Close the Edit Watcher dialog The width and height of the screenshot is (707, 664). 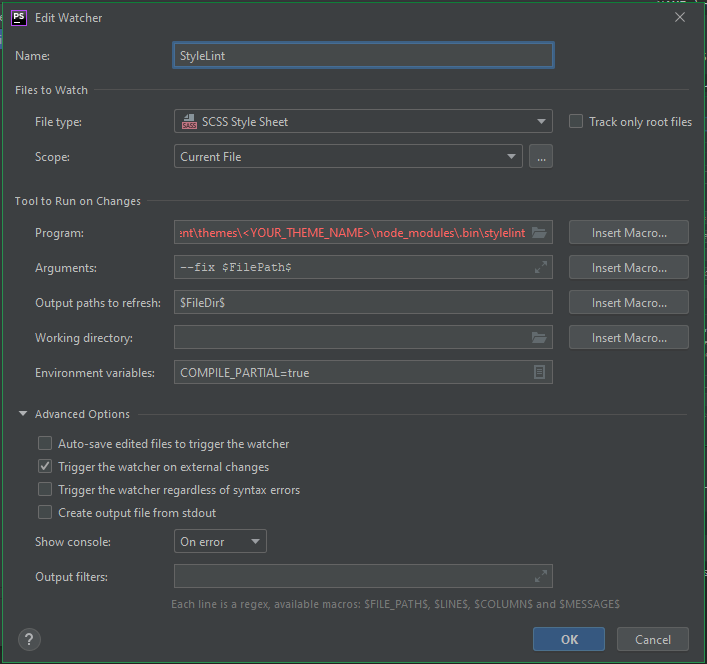click(x=679, y=17)
